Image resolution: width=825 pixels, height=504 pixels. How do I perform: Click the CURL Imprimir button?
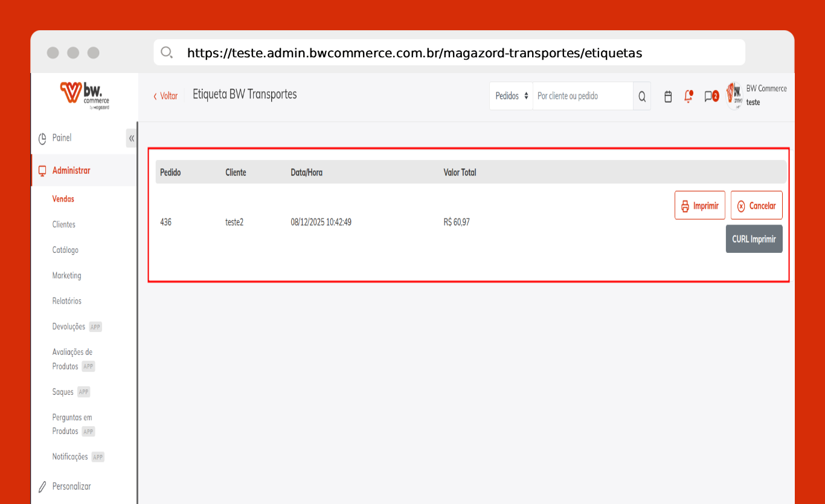[754, 239]
